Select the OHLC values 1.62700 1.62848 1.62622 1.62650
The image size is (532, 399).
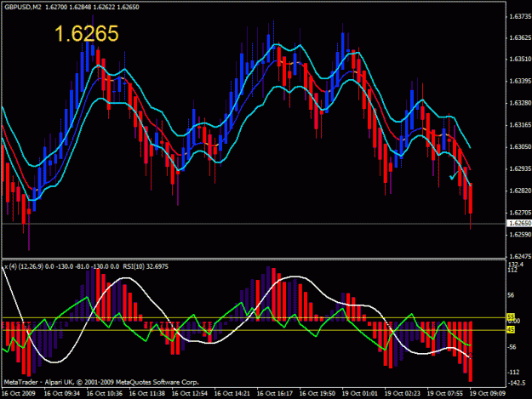coord(92,7)
